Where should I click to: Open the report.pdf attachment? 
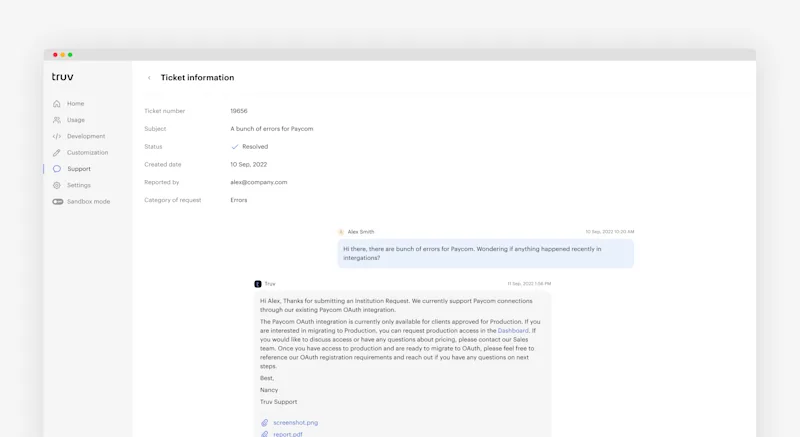pos(288,434)
